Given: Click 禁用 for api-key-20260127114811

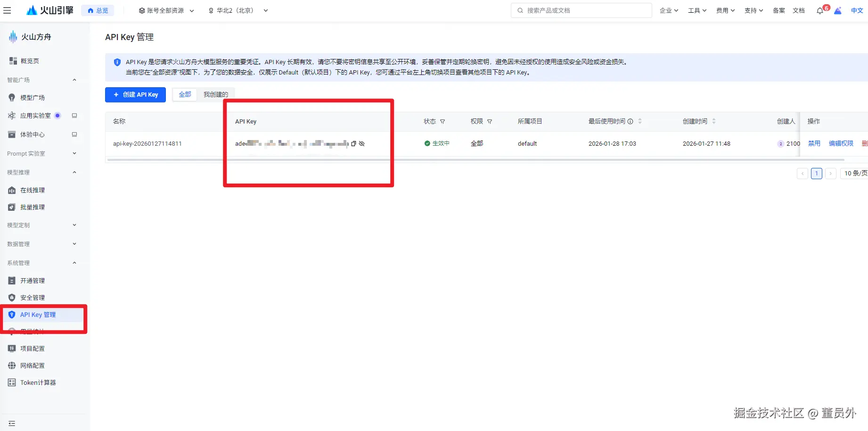Looking at the screenshot, I should tap(814, 143).
